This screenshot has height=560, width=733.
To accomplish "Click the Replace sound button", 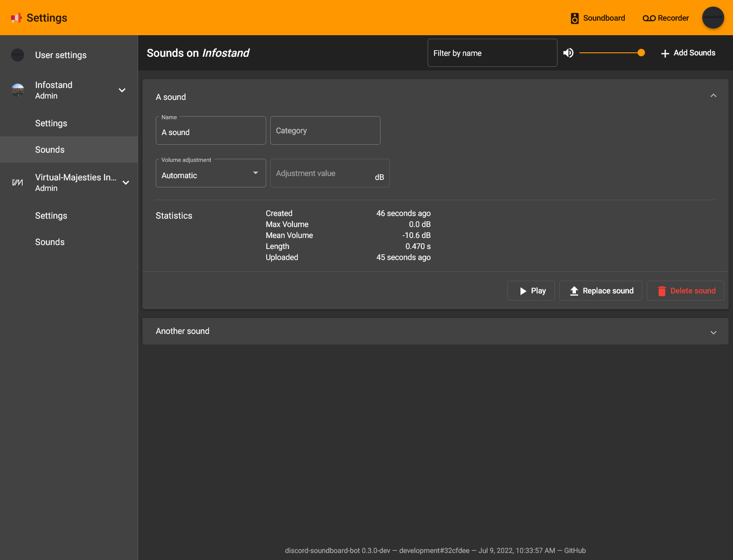I will point(601,291).
